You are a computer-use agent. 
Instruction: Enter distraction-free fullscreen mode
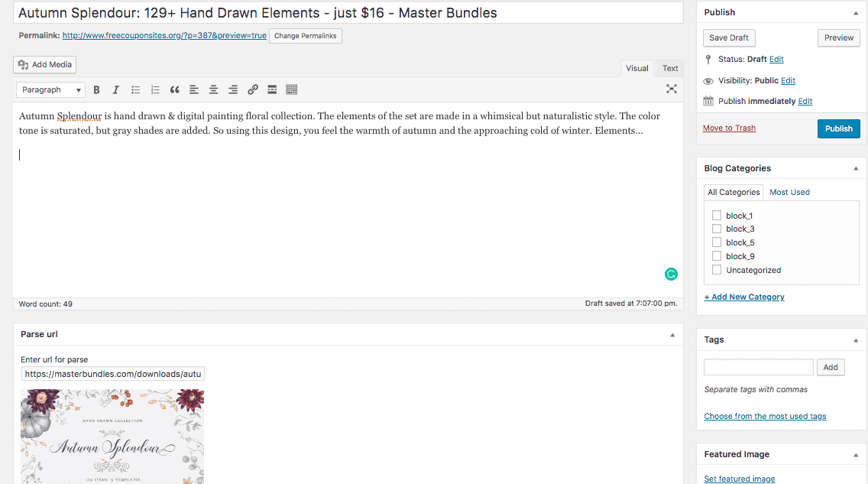click(672, 89)
